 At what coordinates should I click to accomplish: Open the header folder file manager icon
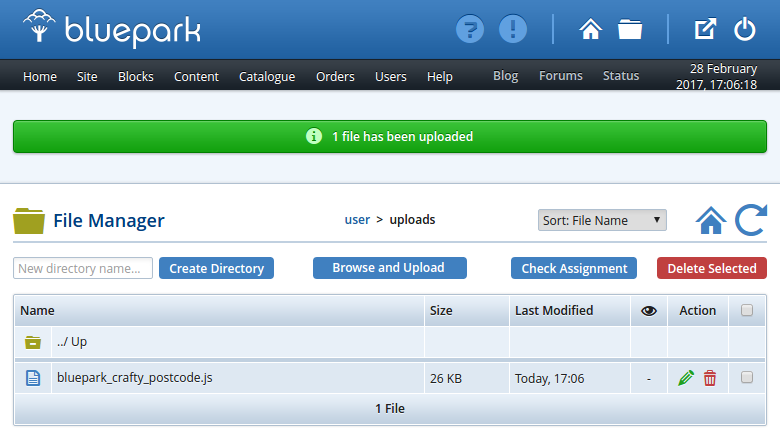tap(630, 29)
